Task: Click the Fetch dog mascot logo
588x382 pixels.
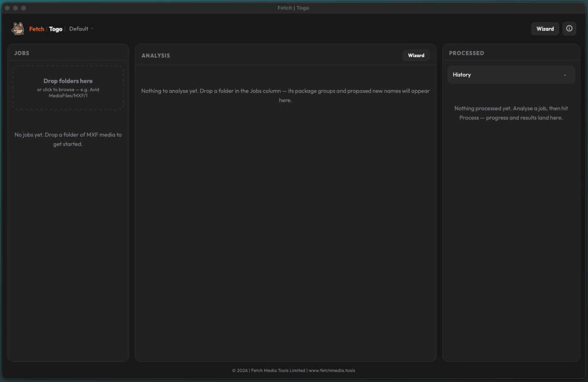Action: pyautogui.click(x=18, y=29)
